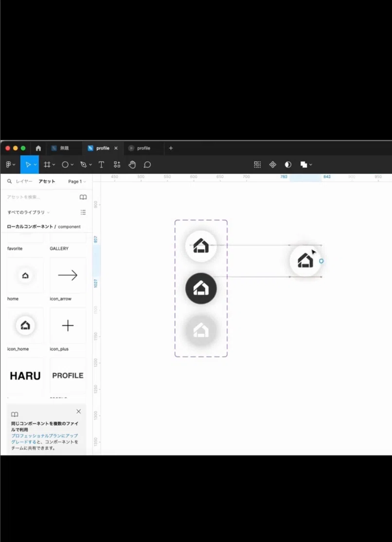The height and width of the screenshot is (542, 392).
Task: Select the icon_plus component thumbnail
Action: click(x=68, y=325)
